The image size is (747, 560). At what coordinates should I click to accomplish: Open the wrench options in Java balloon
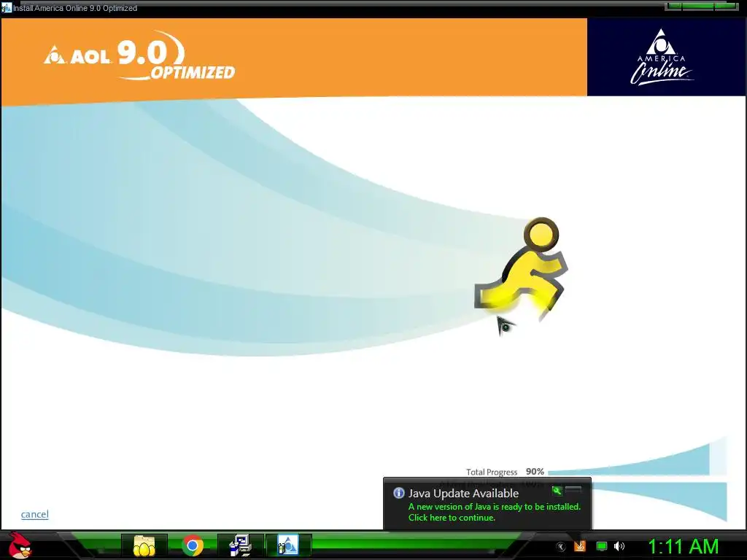(x=557, y=491)
